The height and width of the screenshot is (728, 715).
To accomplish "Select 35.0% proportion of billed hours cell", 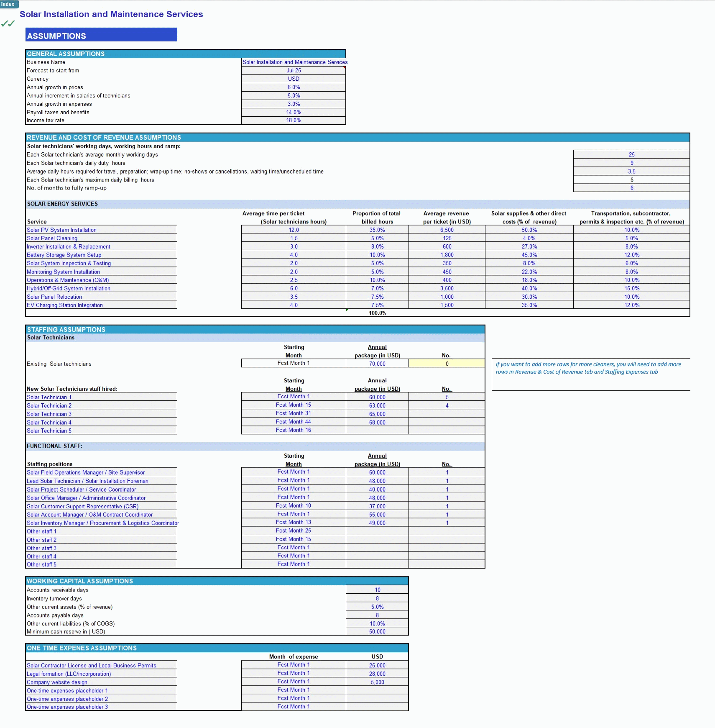I will click(377, 230).
